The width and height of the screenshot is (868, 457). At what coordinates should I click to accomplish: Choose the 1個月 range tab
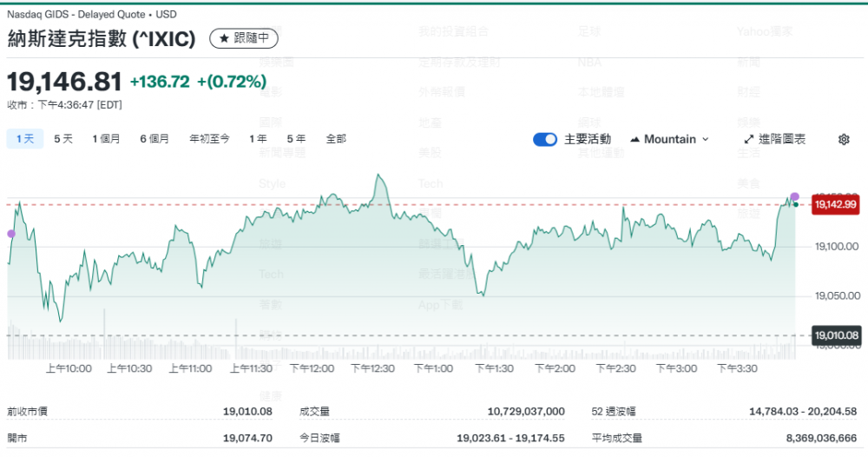click(106, 138)
